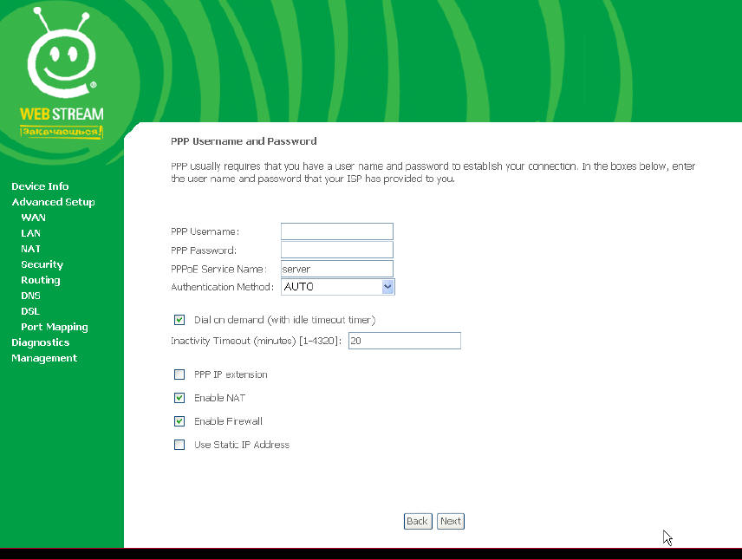Open the Advanced Setup section
The image size is (742, 560).
tap(54, 202)
